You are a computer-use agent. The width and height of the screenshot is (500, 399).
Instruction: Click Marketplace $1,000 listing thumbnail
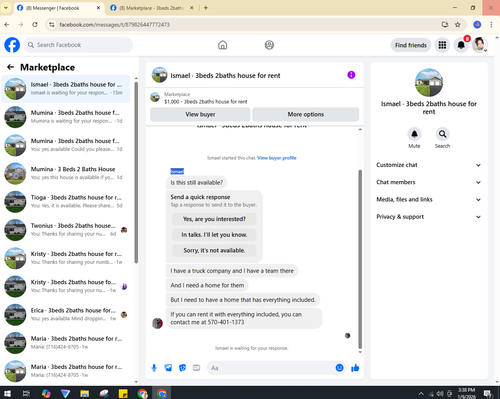(155, 97)
